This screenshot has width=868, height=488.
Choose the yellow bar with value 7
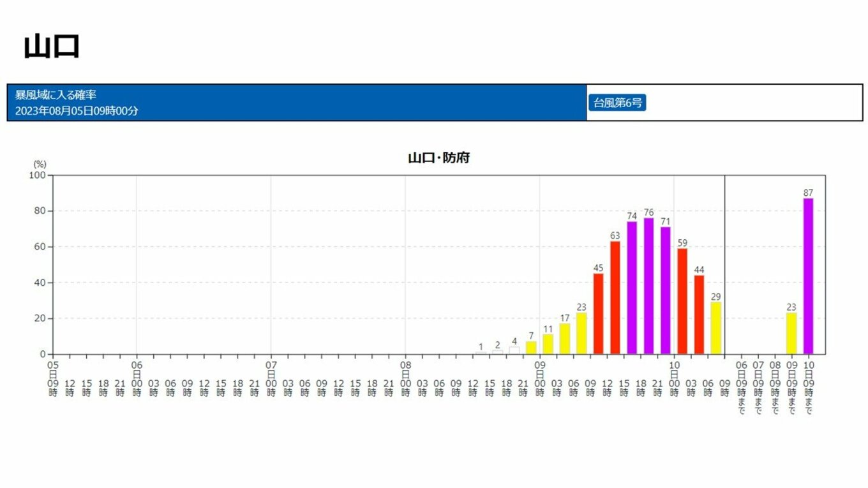(x=531, y=348)
